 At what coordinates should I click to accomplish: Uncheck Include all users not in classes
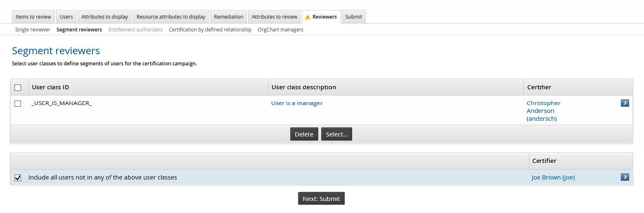[x=18, y=178]
